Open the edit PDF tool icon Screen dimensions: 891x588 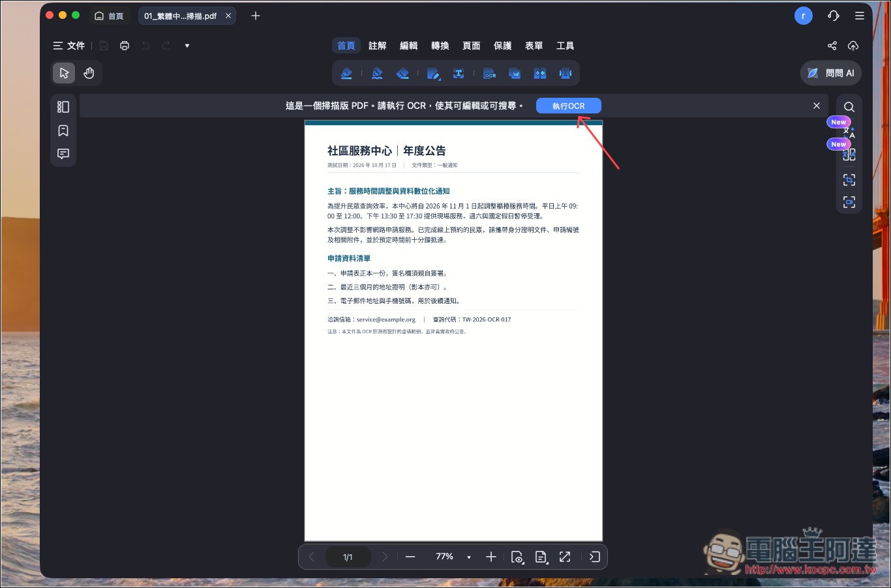pyautogui.click(x=434, y=74)
